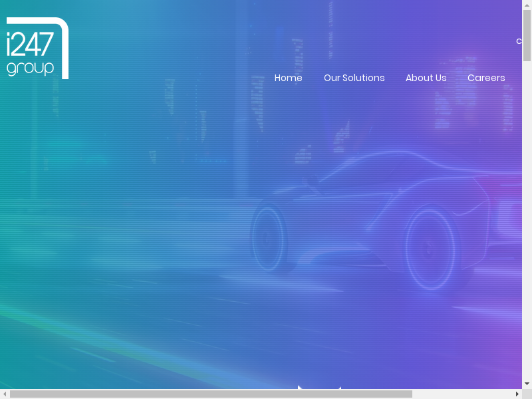
Task: Click the car's smaller glowing wheel
Action: [269, 237]
